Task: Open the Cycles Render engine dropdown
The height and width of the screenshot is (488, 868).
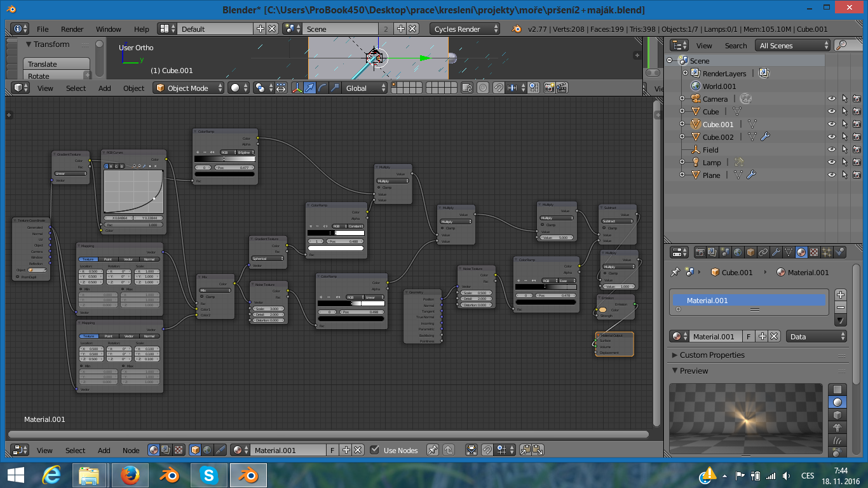Action: coord(466,29)
